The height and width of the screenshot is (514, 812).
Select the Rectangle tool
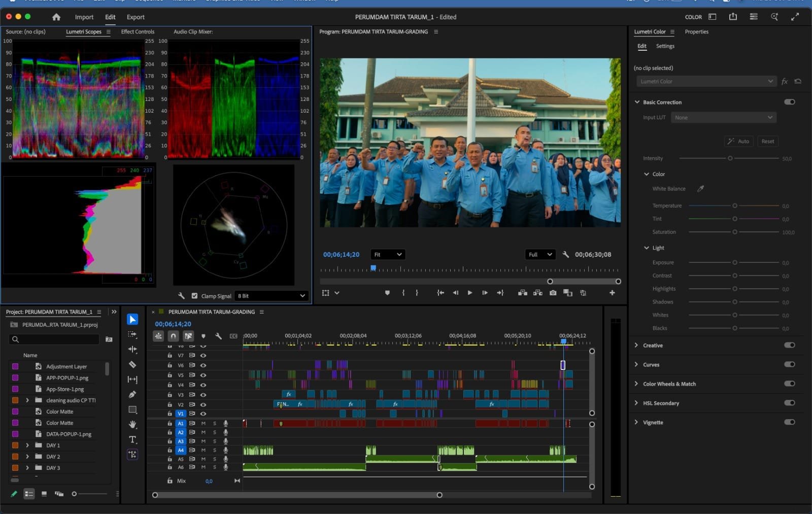point(132,409)
